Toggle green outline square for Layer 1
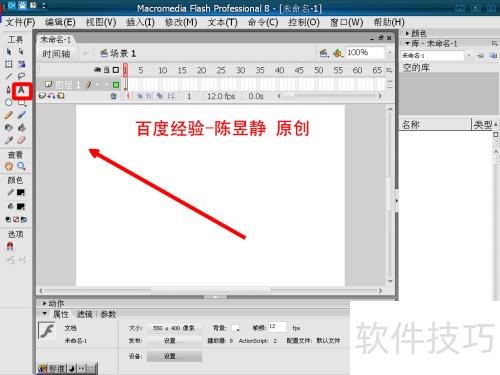The image size is (500, 375). coord(116,85)
